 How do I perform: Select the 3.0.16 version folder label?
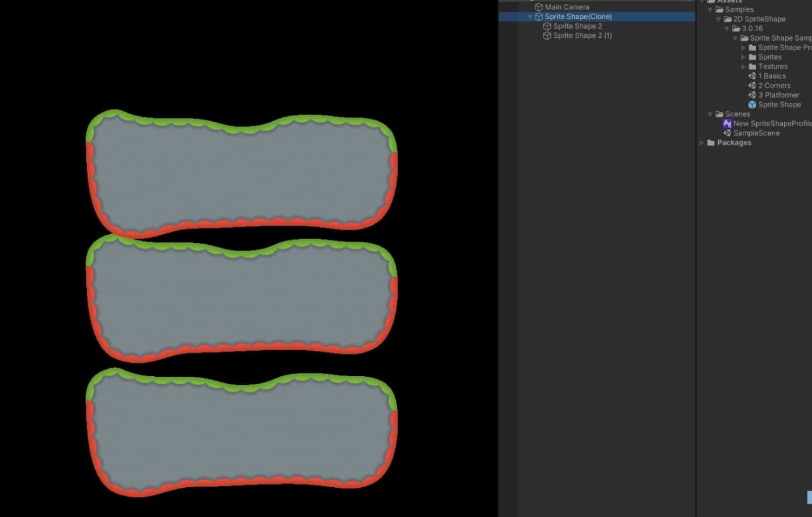pyautogui.click(x=752, y=29)
